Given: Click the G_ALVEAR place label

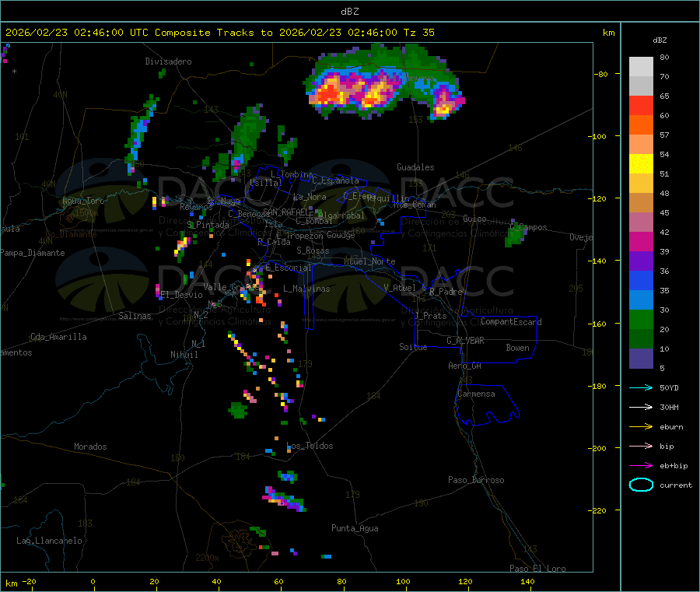Looking at the screenshot, I should (465, 341).
